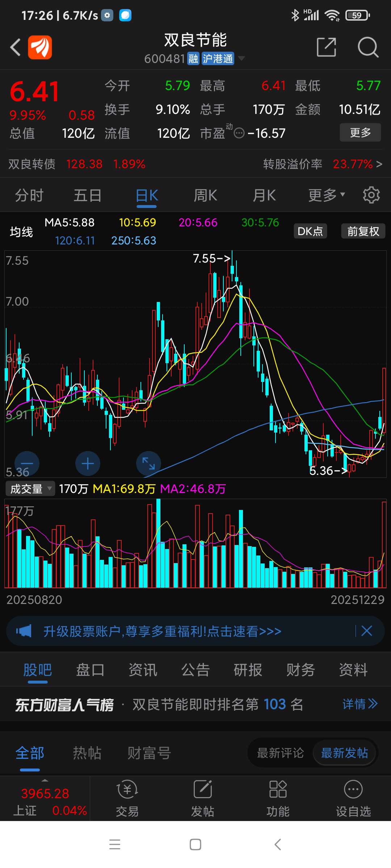Switch to 分时 chart tab
Viewport: 391px width, 868px height.
point(29,195)
